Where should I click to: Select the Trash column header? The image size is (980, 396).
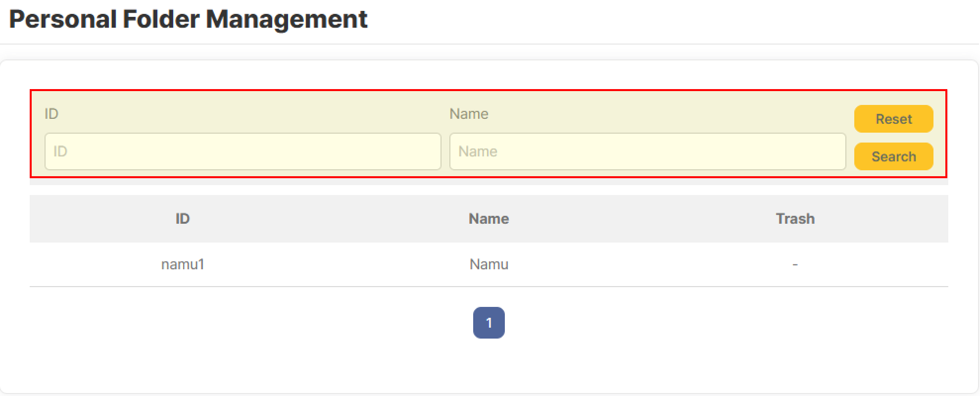click(795, 219)
